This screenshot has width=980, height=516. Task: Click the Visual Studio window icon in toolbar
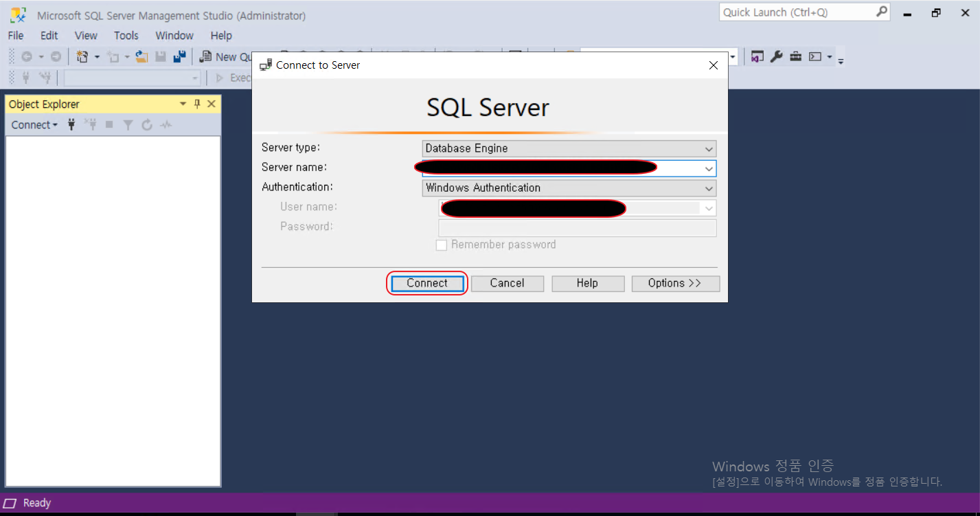[757, 57]
